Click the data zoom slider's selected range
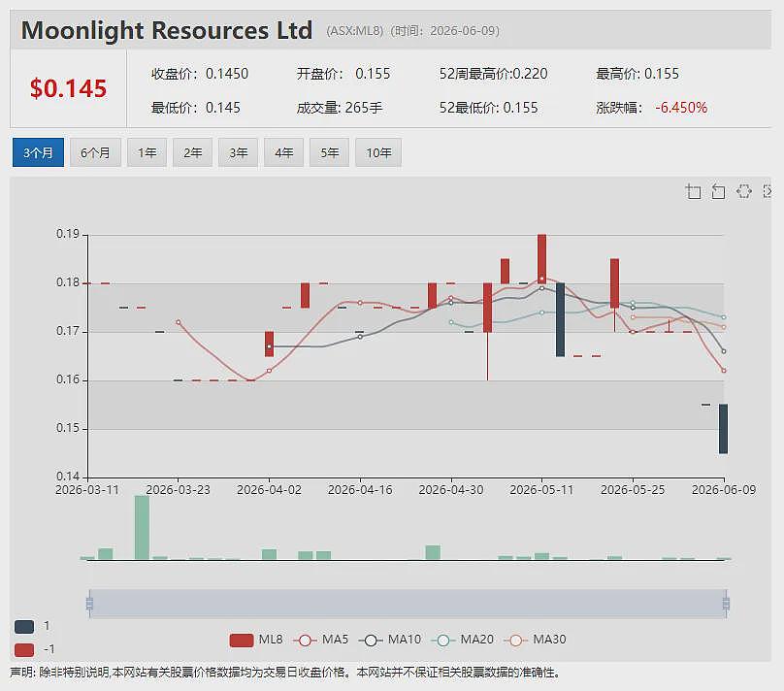 click(408, 604)
